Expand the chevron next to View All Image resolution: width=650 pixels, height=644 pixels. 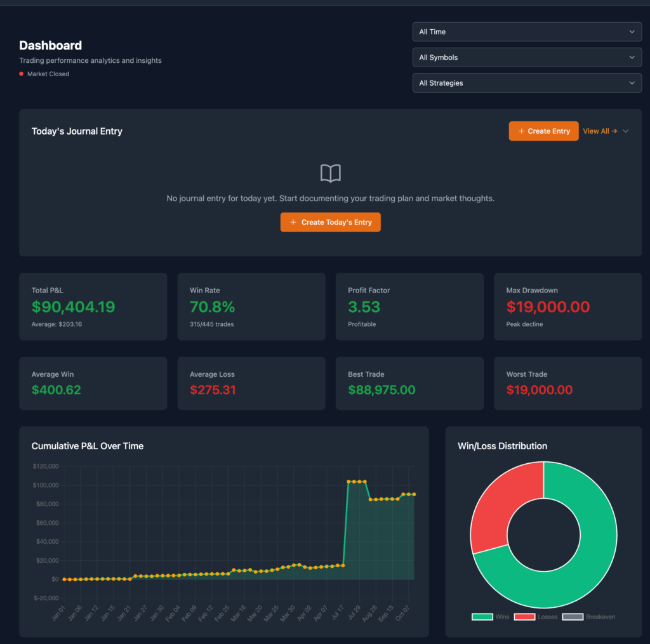click(x=627, y=131)
